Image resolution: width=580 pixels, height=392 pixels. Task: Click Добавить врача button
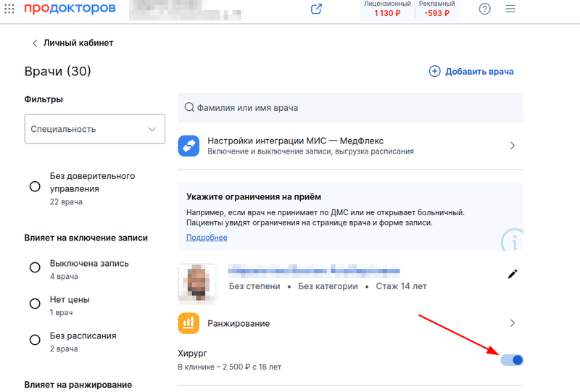(471, 72)
